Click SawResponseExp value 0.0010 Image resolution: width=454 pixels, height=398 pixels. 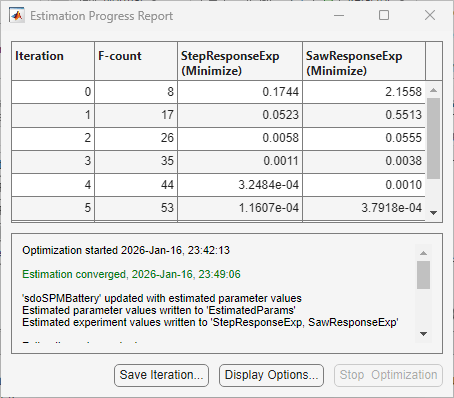[364, 185]
